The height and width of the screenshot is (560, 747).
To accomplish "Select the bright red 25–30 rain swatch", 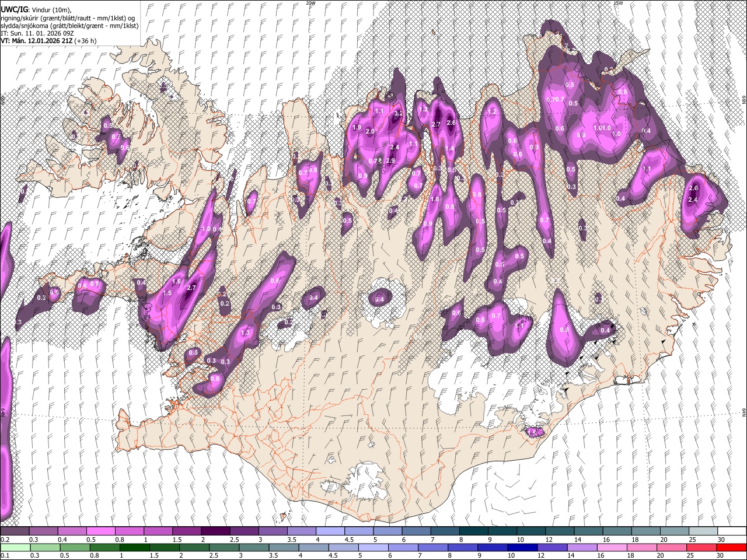I will tap(701, 547).
